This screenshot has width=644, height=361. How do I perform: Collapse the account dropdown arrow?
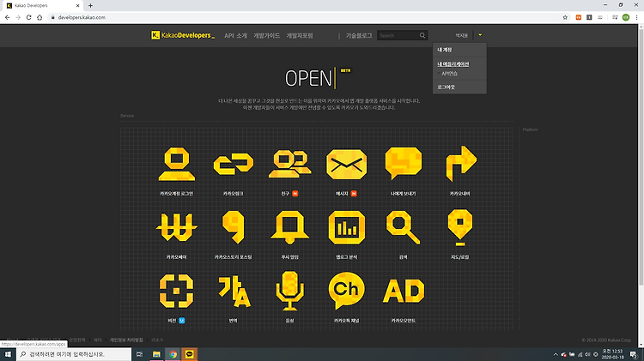(x=480, y=35)
